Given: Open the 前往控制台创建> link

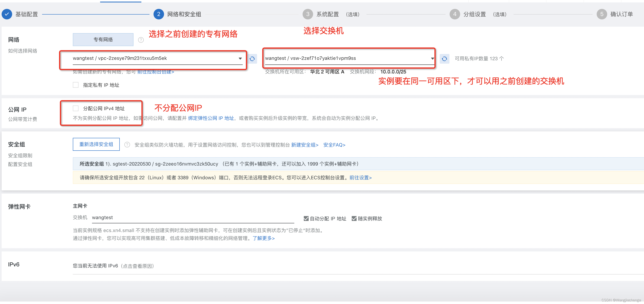Looking at the screenshot, I should click(x=156, y=72).
